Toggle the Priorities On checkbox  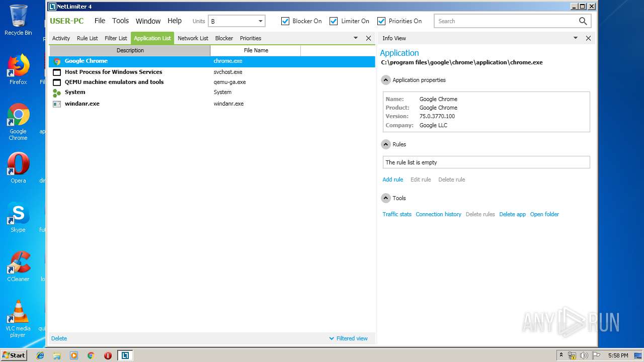click(381, 21)
